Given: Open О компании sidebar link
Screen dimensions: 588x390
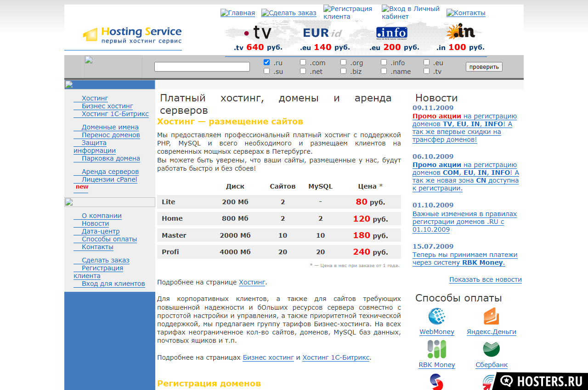Looking at the screenshot, I should [x=102, y=216].
